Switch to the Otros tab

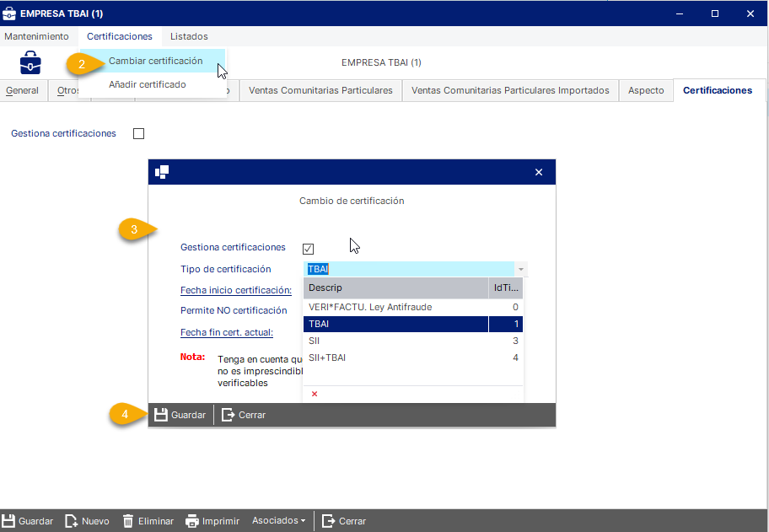pos(68,90)
